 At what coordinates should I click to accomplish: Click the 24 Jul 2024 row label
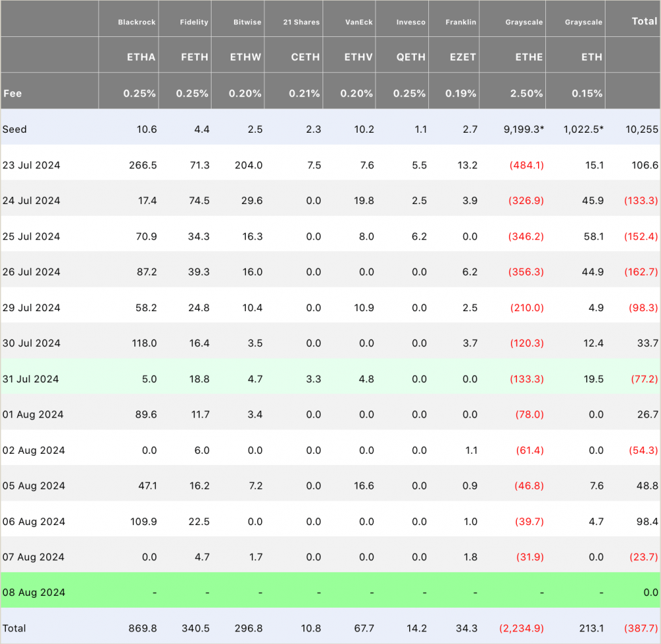coord(31,201)
